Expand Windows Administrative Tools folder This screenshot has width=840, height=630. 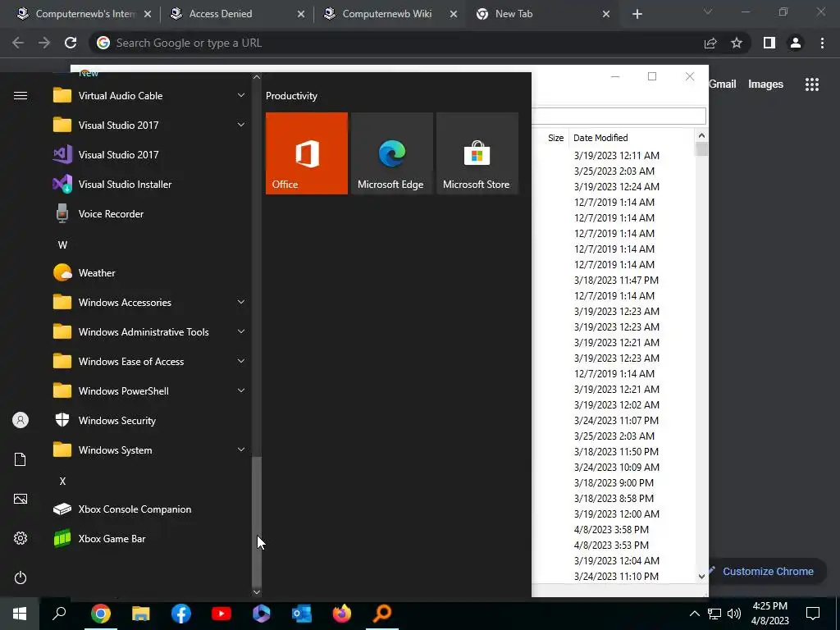click(x=150, y=331)
